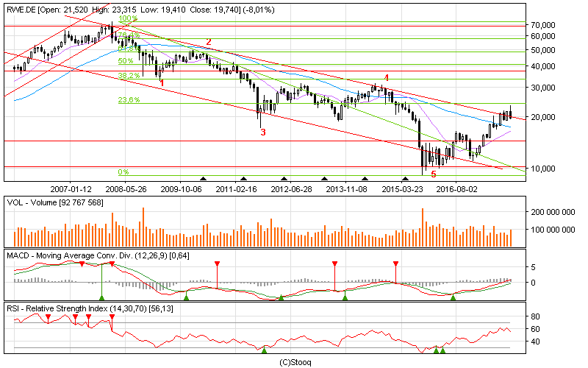588x368 pixels.
Task: Select the 38,2% Fibonacci level label
Action: tap(129, 76)
